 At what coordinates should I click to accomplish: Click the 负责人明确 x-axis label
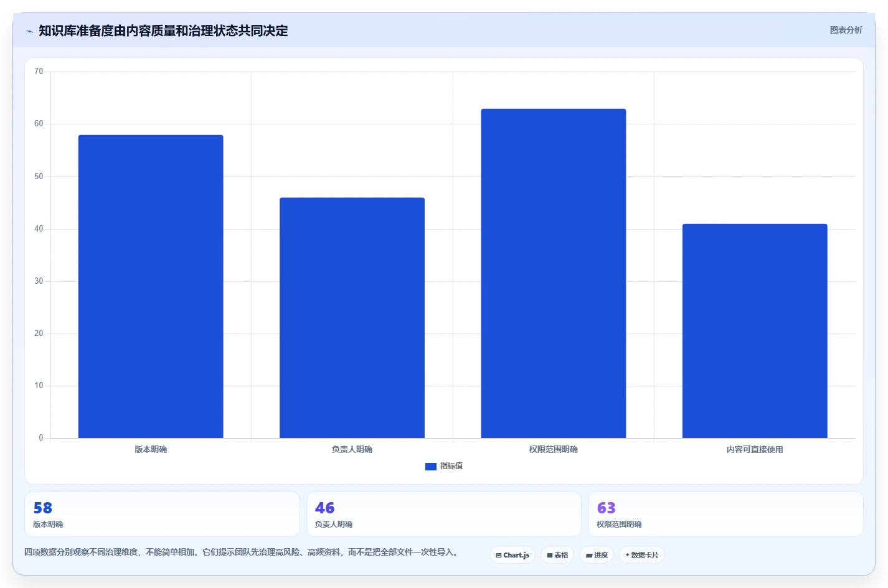(352, 449)
